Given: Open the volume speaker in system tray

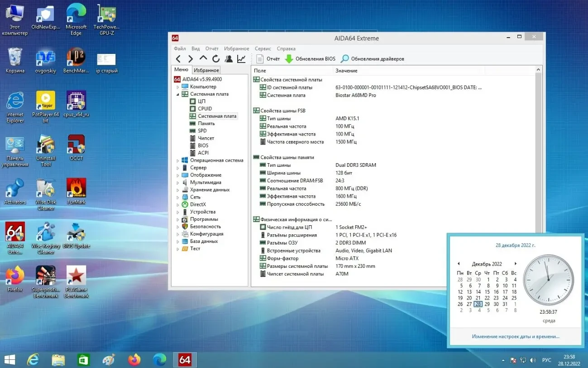Looking at the screenshot, I should click(x=533, y=360).
